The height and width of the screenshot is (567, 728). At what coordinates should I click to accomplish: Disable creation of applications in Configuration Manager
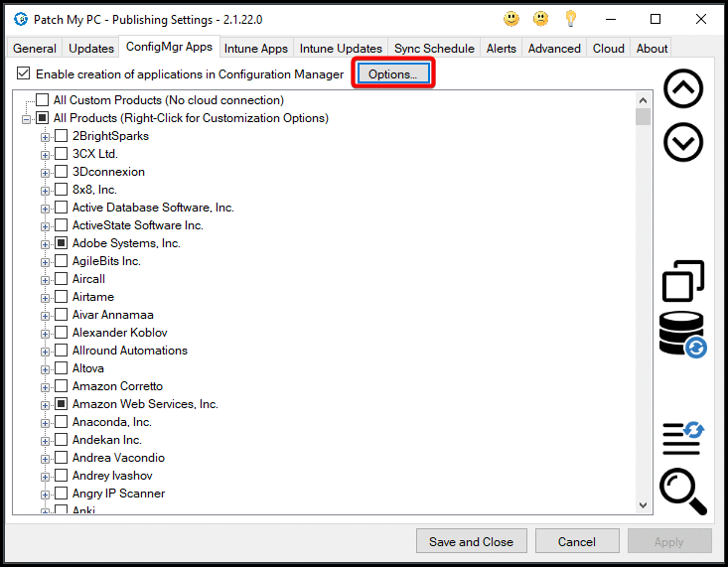[24, 73]
